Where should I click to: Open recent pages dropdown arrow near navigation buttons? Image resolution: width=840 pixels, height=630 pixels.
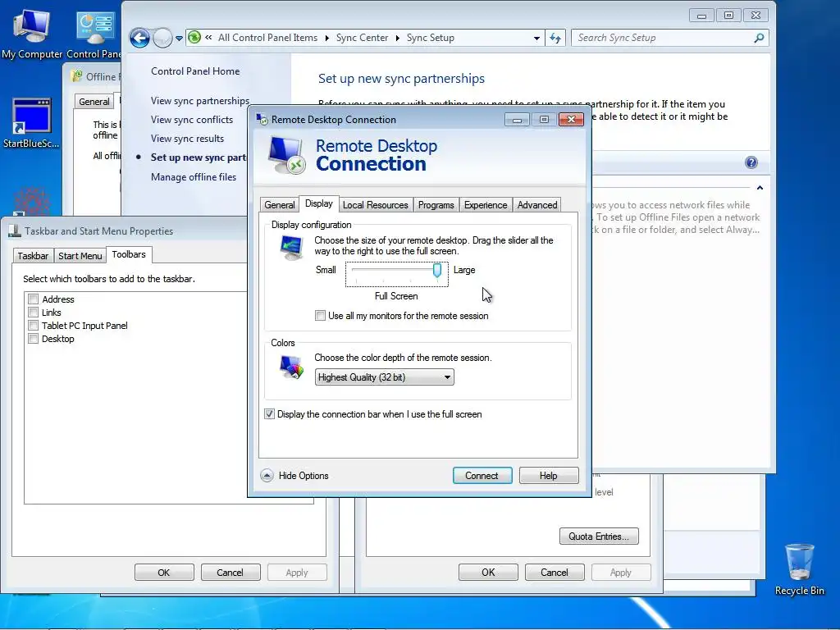[x=179, y=38]
